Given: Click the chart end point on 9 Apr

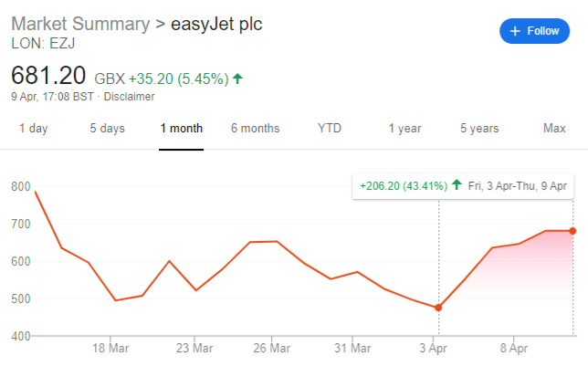Looking at the screenshot, I should coord(572,230).
